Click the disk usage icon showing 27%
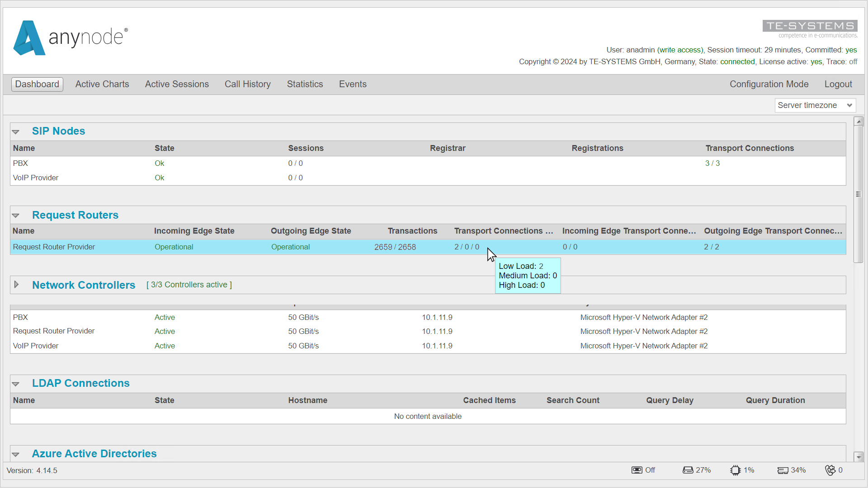 [x=688, y=470]
